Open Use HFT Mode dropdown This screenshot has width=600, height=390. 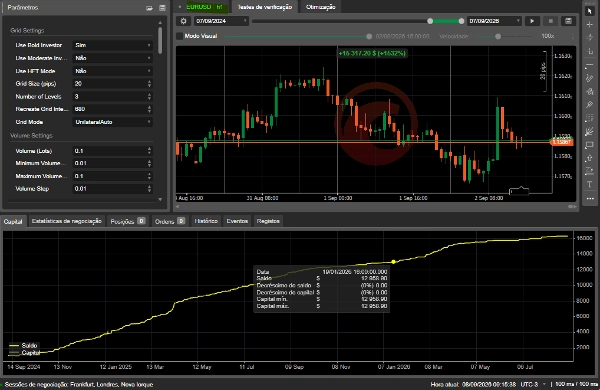point(112,71)
